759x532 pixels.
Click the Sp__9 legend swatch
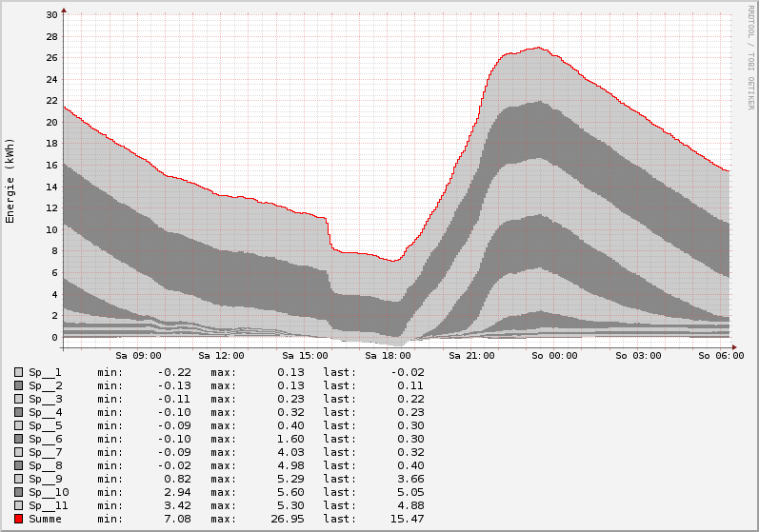pos(19,479)
